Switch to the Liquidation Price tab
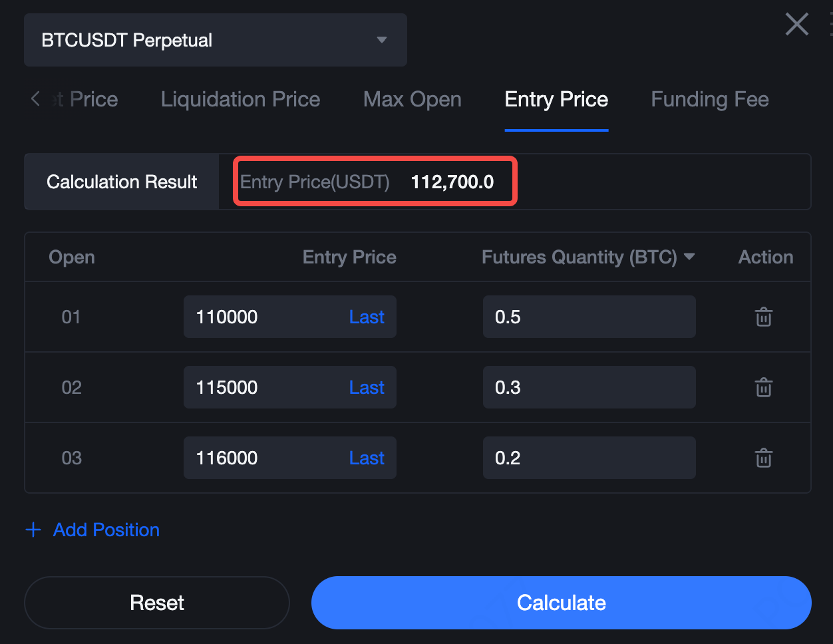Image resolution: width=833 pixels, height=644 pixels. pyautogui.click(x=240, y=99)
